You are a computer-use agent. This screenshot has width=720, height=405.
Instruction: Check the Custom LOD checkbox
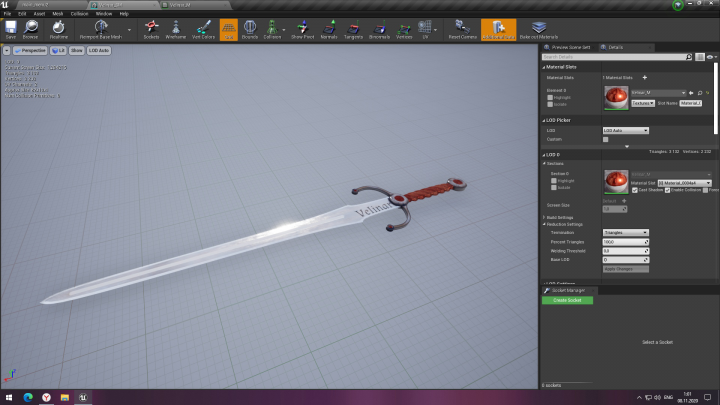point(606,139)
